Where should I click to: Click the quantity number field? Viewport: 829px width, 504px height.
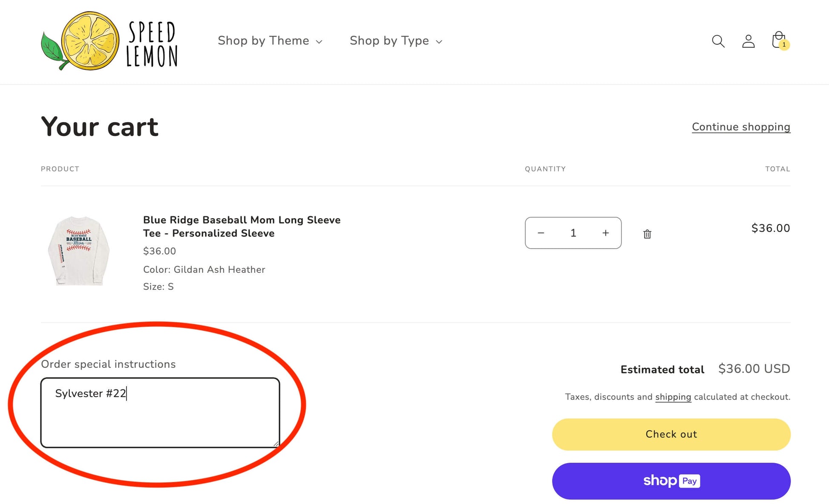click(573, 233)
